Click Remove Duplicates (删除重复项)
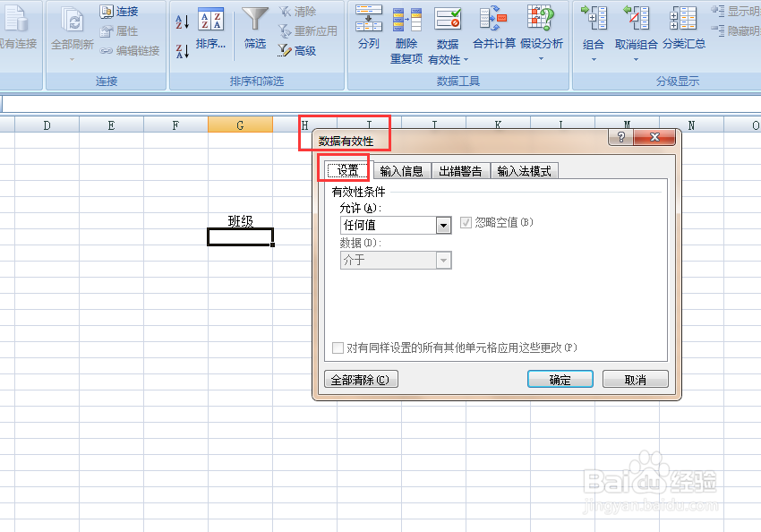 (x=406, y=35)
